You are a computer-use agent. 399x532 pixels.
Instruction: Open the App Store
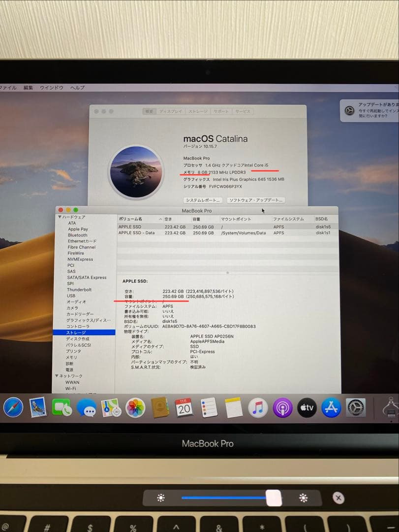(x=331, y=408)
